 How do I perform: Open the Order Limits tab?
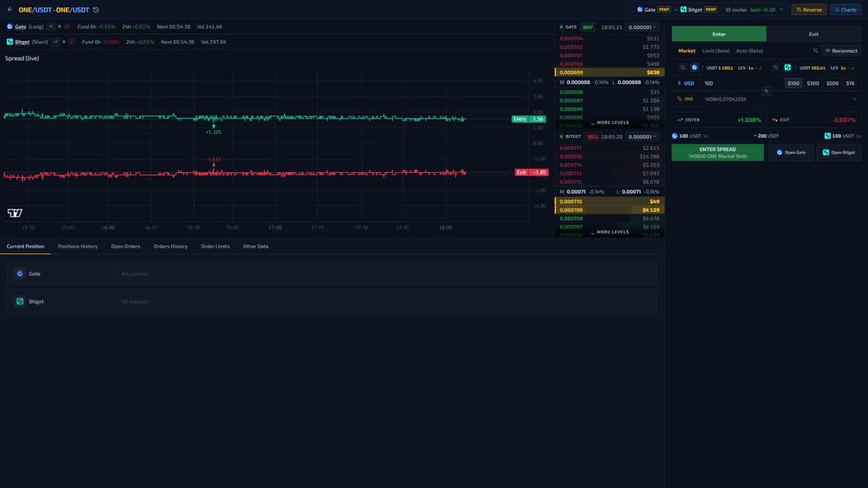click(x=215, y=246)
